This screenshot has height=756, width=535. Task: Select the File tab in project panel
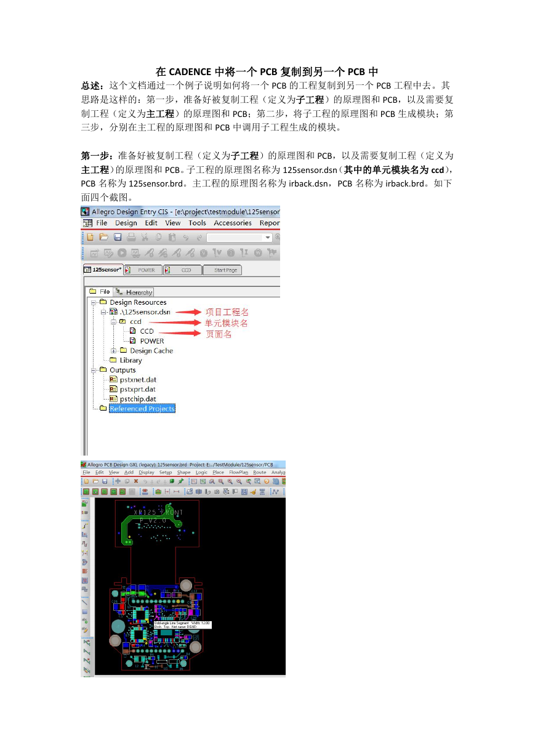[99, 292]
